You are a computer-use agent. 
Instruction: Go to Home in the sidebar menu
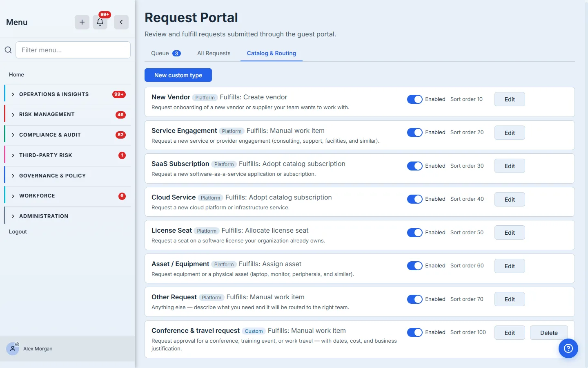coord(17,75)
